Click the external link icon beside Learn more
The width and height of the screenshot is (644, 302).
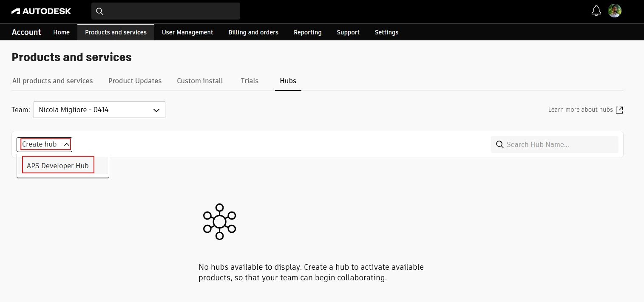click(x=619, y=110)
